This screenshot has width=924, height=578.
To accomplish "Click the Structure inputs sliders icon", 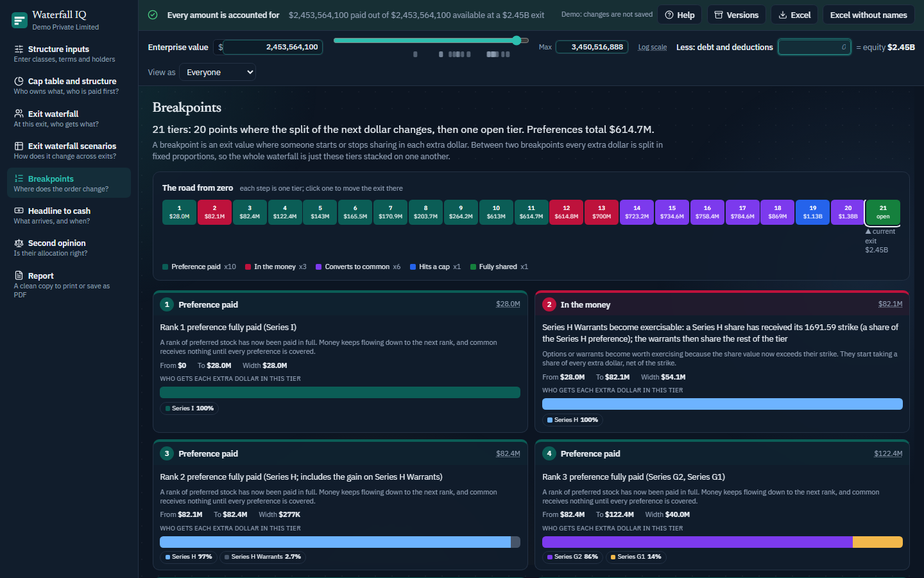I will (19, 49).
